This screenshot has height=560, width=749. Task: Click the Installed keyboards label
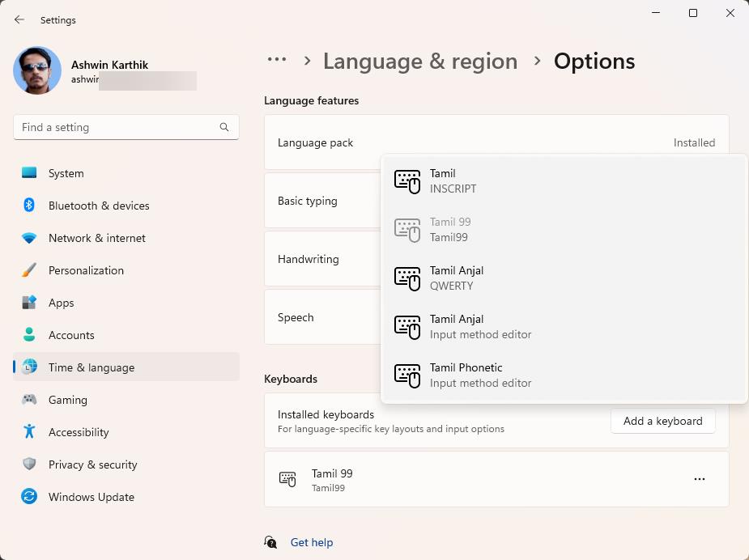point(326,414)
